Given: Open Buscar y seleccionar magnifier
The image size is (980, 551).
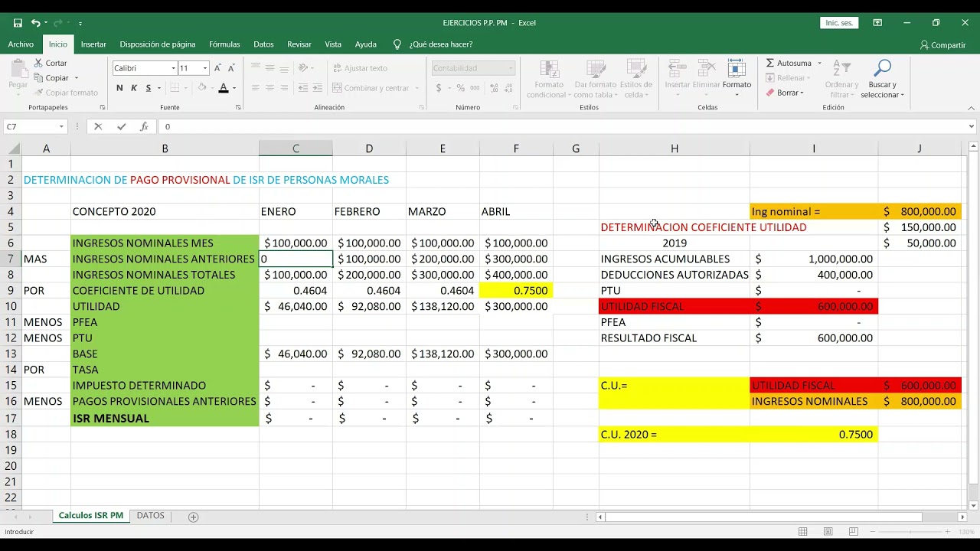Looking at the screenshot, I should tap(882, 79).
